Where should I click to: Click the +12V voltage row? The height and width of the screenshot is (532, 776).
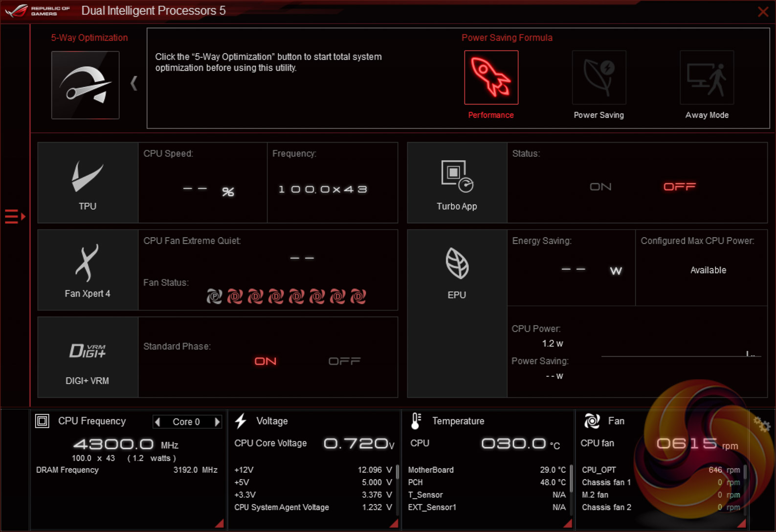(313, 470)
